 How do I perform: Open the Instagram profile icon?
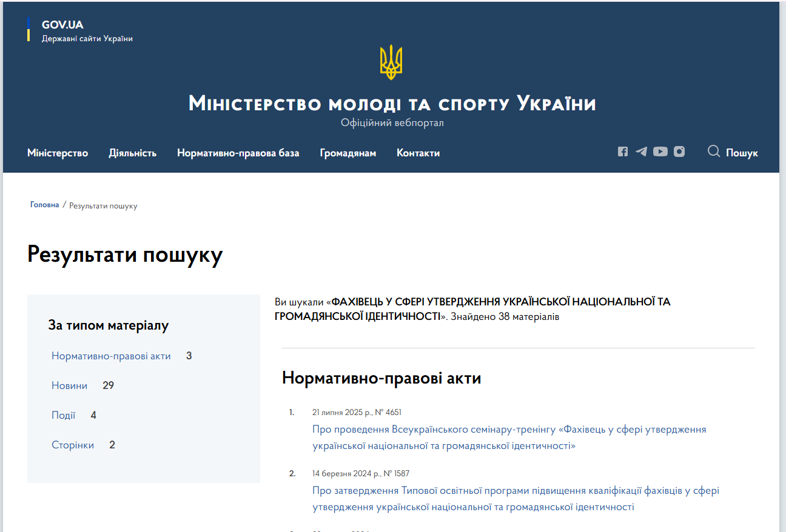[679, 151]
